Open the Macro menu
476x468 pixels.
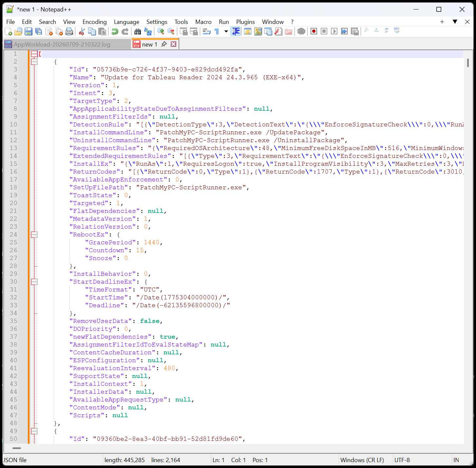[x=203, y=22]
